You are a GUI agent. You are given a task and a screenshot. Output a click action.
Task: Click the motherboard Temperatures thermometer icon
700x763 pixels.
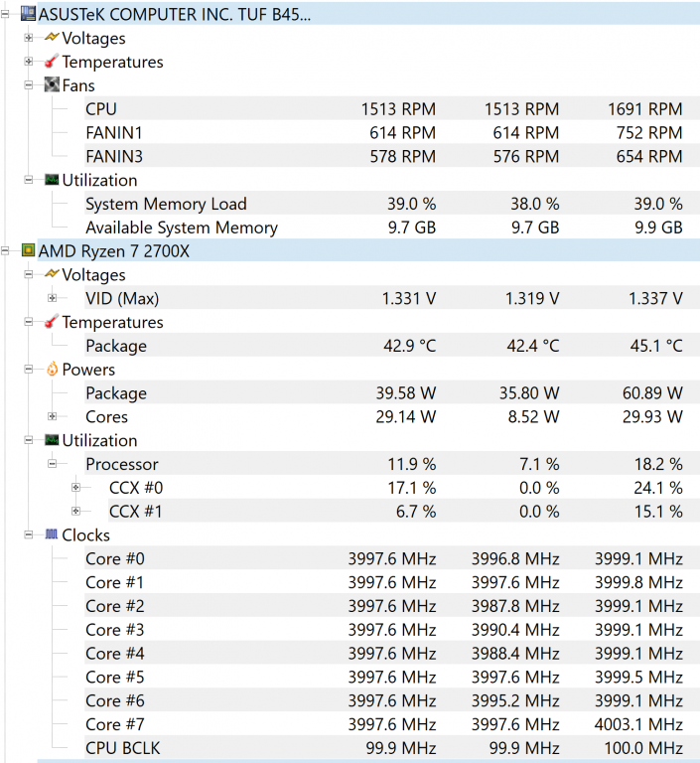[x=52, y=61]
